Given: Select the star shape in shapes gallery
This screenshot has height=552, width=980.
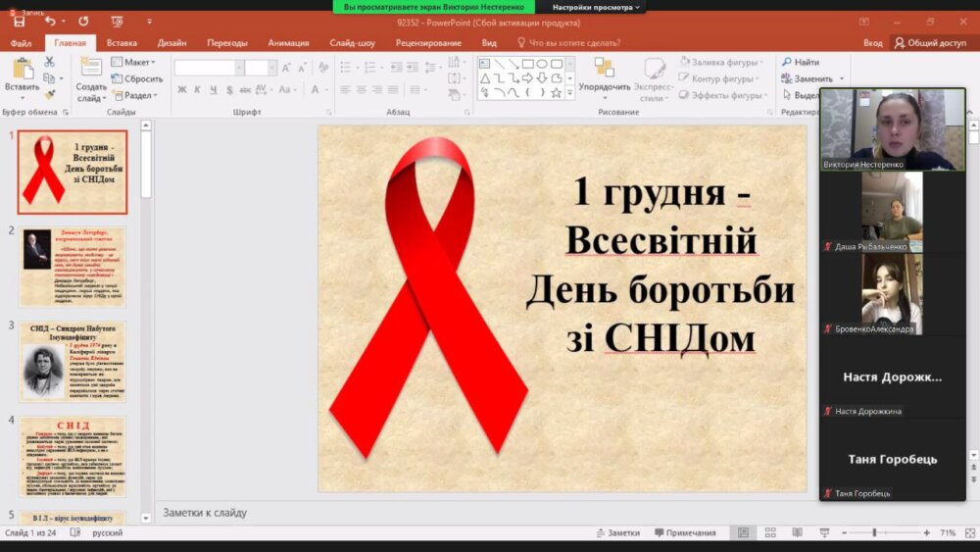Looking at the screenshot, I should point(556,92).
